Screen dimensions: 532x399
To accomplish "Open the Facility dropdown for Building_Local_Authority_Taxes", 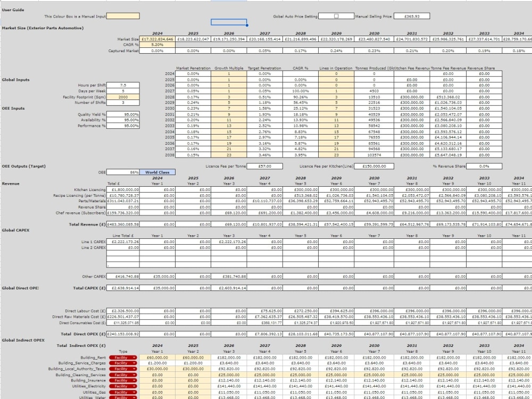I will click(122, 369).
